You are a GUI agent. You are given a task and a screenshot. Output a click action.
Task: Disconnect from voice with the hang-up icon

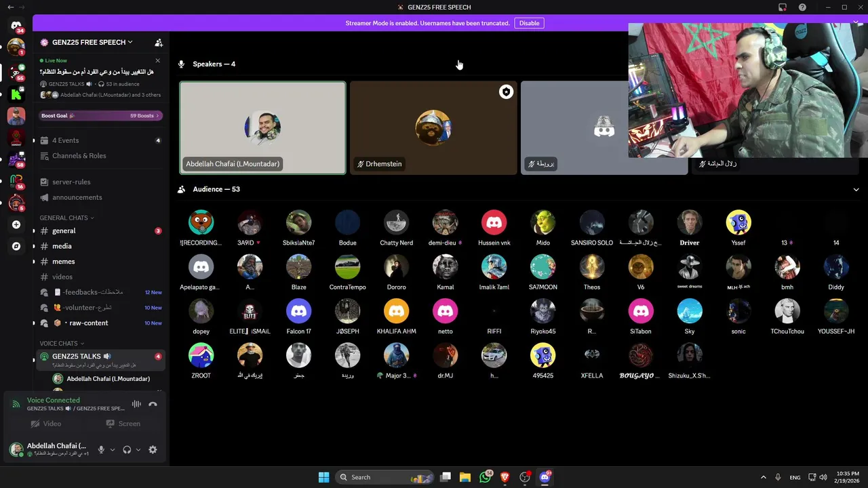pyautogui.click(x=153, y=404)
